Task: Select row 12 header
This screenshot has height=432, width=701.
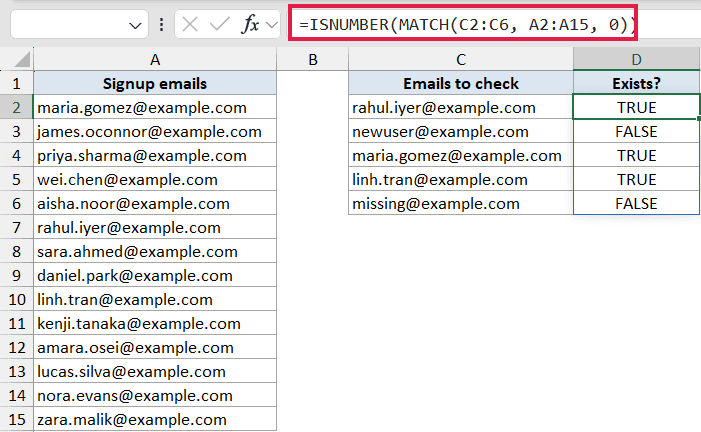Action: click(17, 347)
